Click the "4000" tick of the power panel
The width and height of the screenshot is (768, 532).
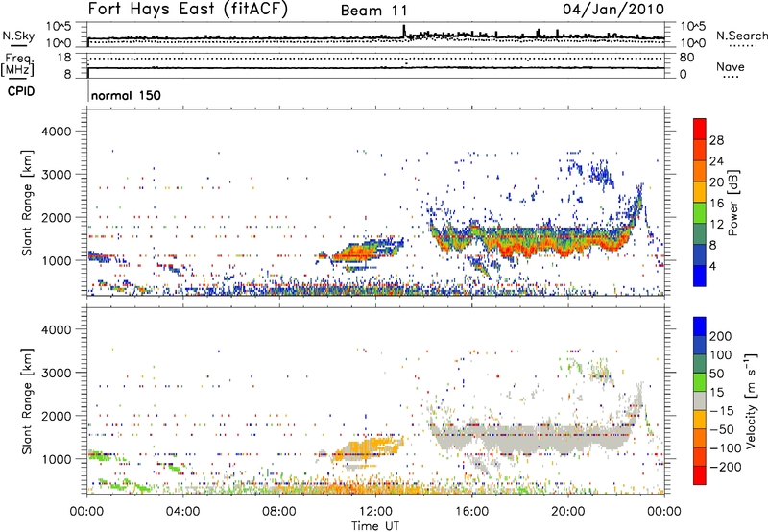point(56,132)
